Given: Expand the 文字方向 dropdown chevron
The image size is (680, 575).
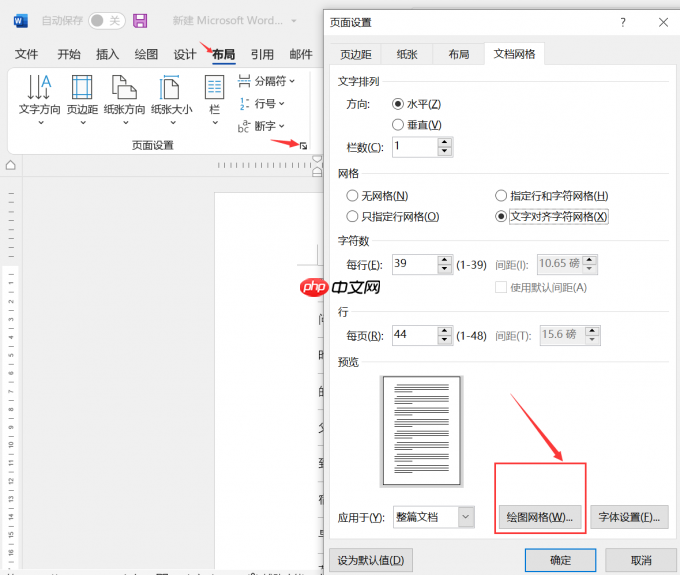Looking at the screenshot, I should (41, 123).
